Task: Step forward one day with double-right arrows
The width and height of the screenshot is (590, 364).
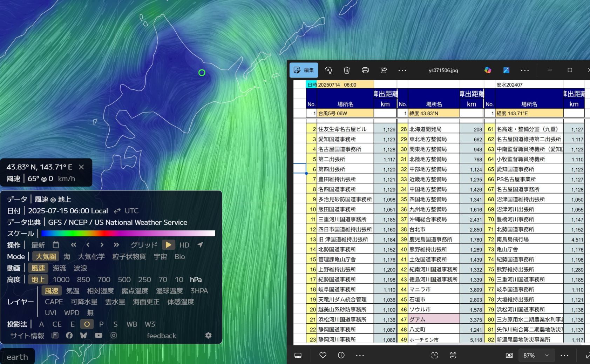Action: pyautogui.click(x=116, y=245)
